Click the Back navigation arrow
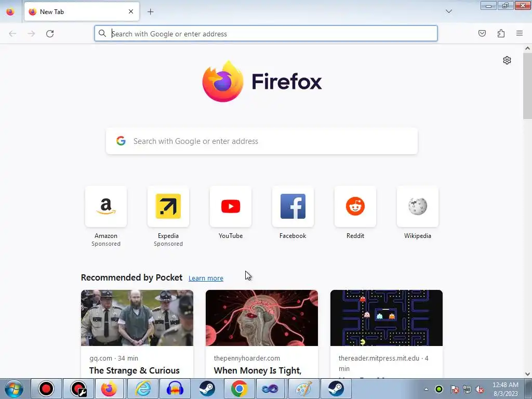Image resolution: width=532 pixels, height=399 pixels. (x=12, y=34)
